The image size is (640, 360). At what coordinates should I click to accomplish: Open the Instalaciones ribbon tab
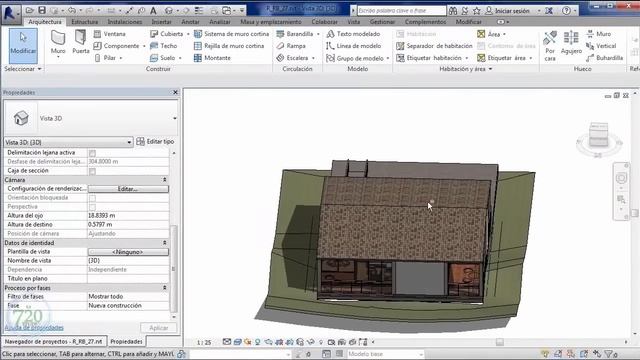(x=125, y=22)
